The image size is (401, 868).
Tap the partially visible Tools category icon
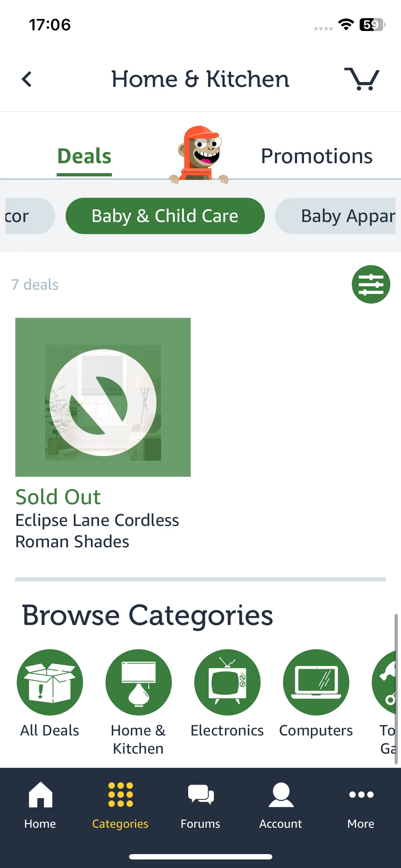[x=384, y=682]
